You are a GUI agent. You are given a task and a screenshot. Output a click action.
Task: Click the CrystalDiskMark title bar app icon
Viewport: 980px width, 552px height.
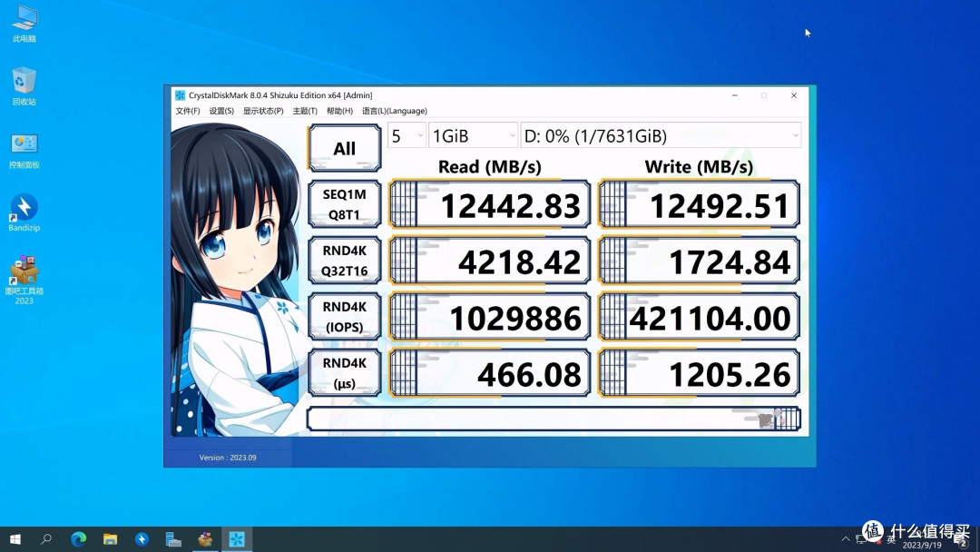tap(180, 95)
